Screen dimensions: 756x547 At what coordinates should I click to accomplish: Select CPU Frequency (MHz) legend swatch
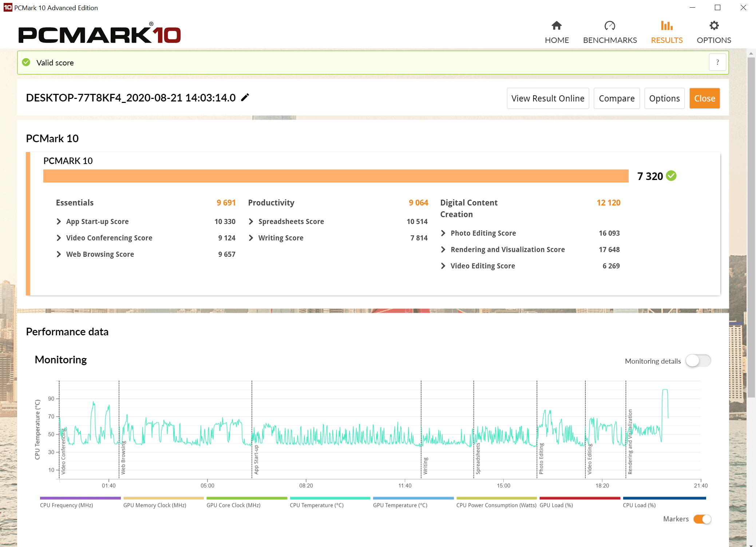80,498
